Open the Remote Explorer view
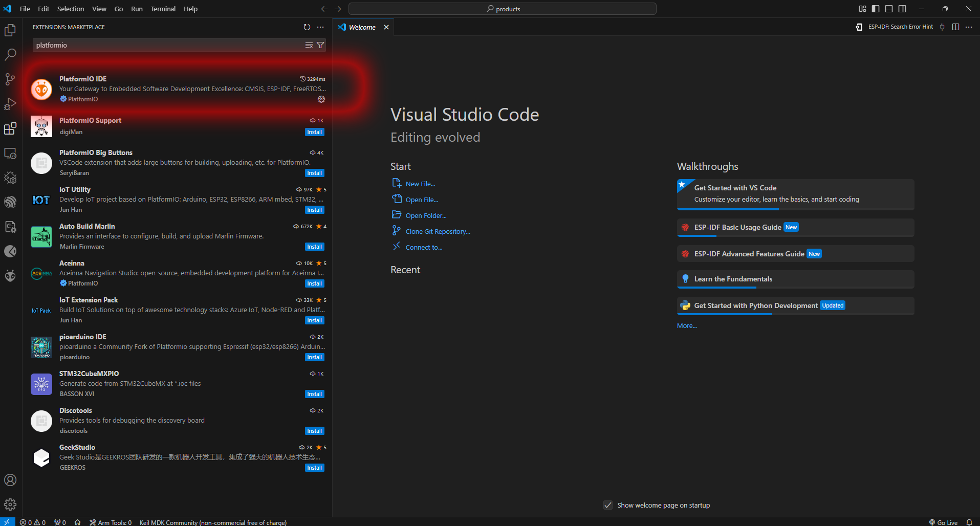Screen dimensions: 980x526 point(10,153)
